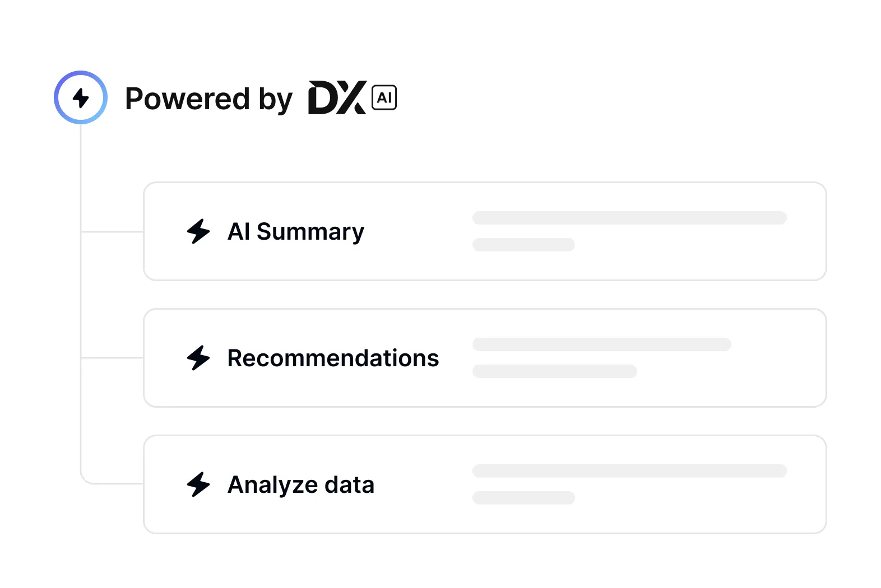This screenshot has height=588, width=881.
Task: Click the DX logo
Action: tap(337, 97)
